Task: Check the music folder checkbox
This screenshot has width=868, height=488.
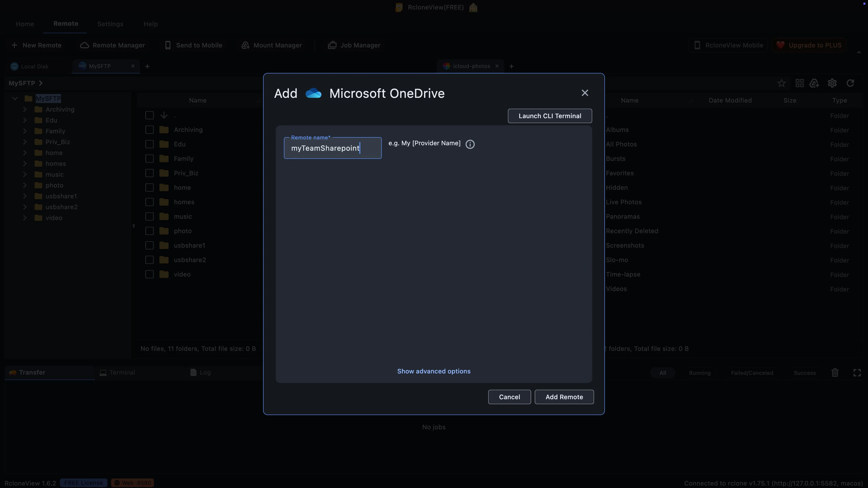Action: [149, 217]
